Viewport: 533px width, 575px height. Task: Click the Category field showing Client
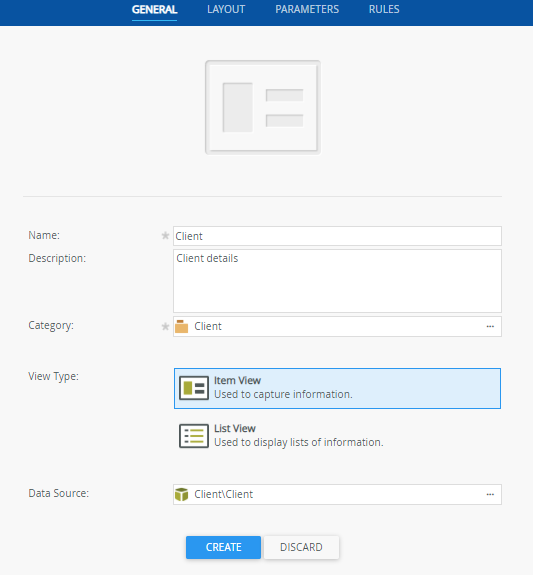pyautogui.click(x=337, y=326)
